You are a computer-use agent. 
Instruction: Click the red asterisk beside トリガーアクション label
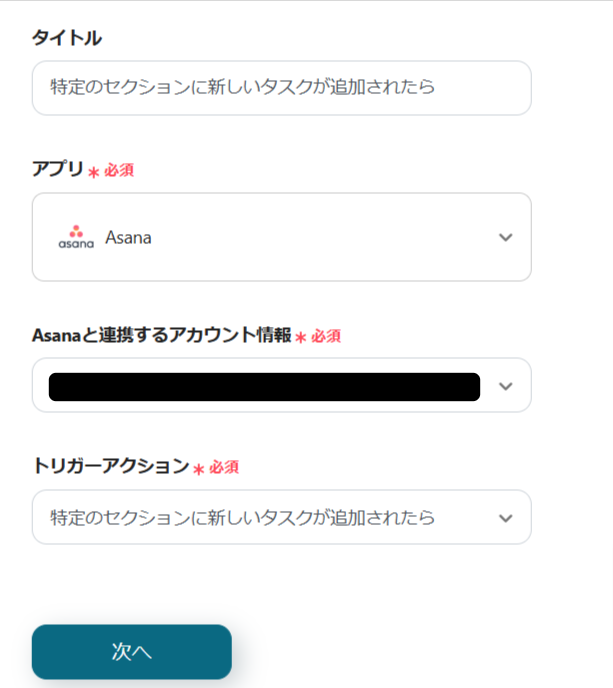(199, 469)
